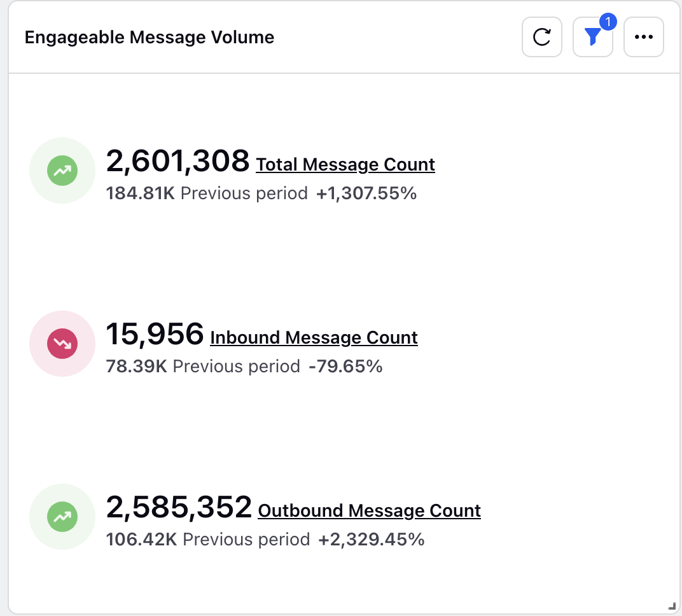Screen dimensions: 682x616
Task: Open the widget filter icon
Action: point(592,38)
